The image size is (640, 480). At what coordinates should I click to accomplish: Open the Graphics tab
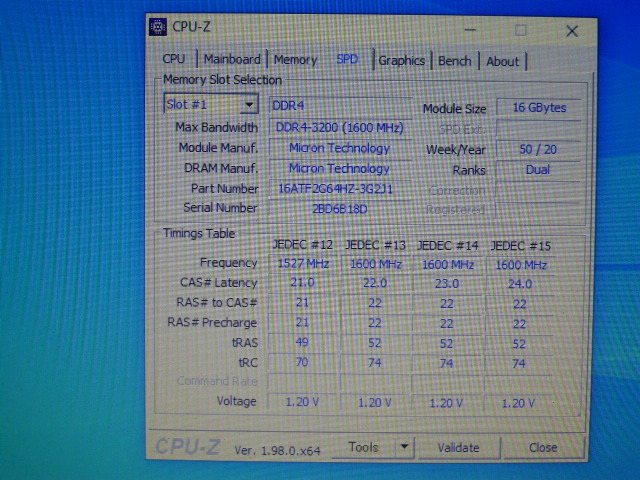pos(402,61)
